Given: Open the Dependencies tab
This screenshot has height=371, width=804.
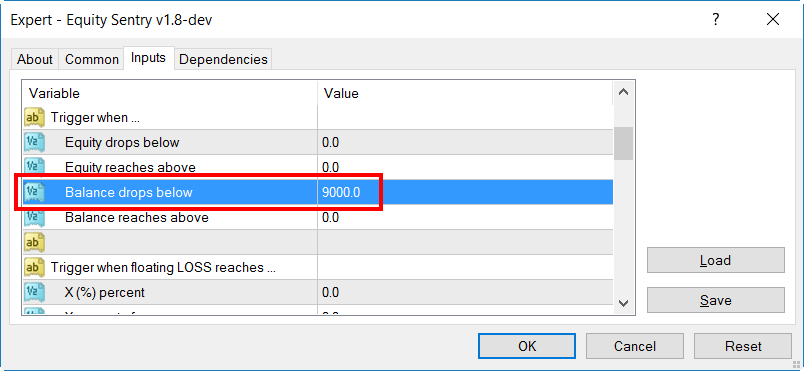Looking at the screenshot, I should pyautogui.click(x=223, y=59).
